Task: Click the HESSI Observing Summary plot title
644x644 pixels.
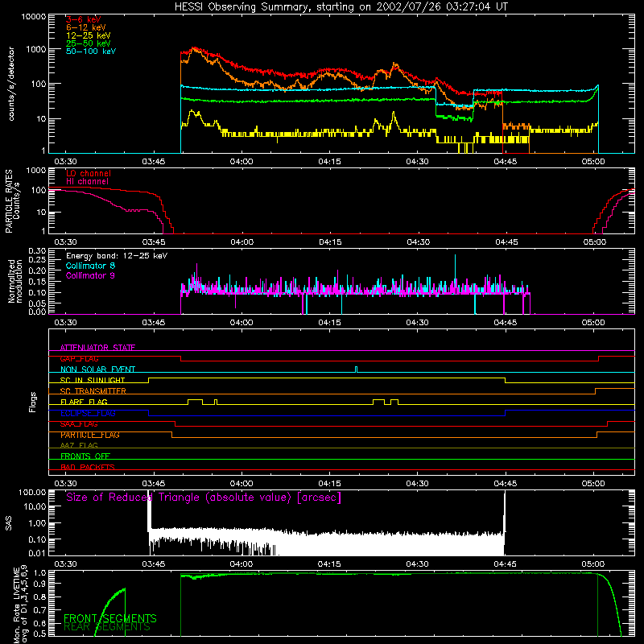Action: (341, 7)
